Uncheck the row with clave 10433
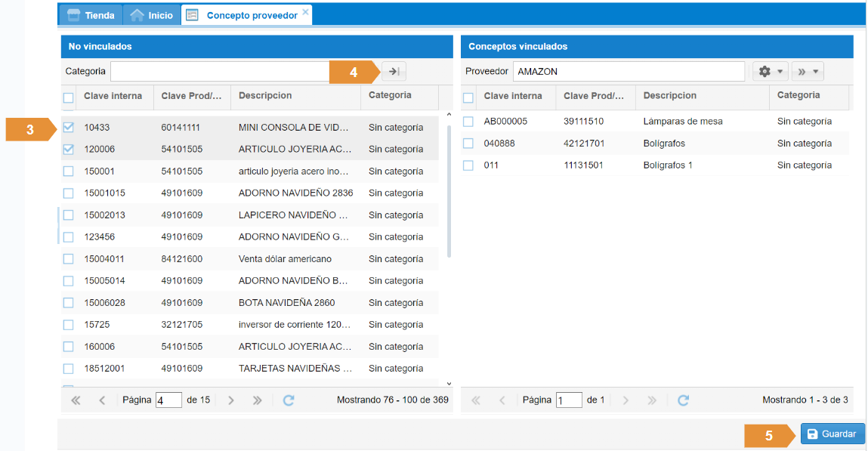868x451 pixels. pyautogui.click(x=69, y=128)
